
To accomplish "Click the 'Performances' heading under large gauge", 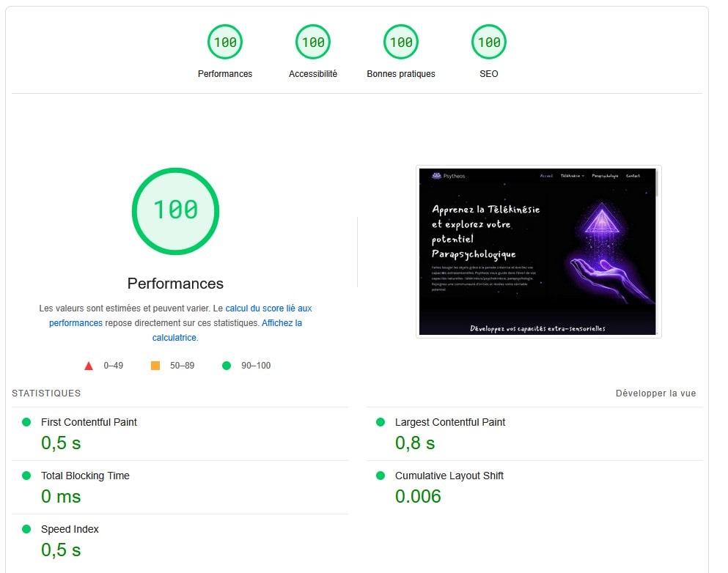I will [175, 284].
